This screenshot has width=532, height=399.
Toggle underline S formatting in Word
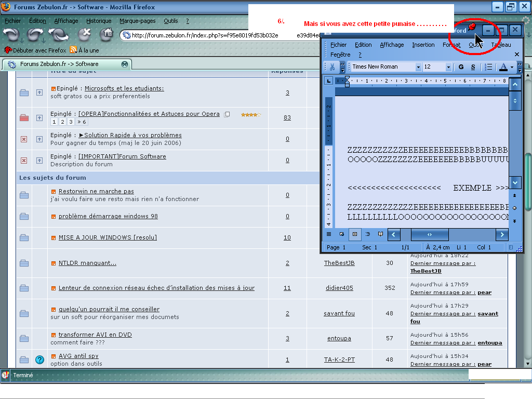(x=473, y=67)
